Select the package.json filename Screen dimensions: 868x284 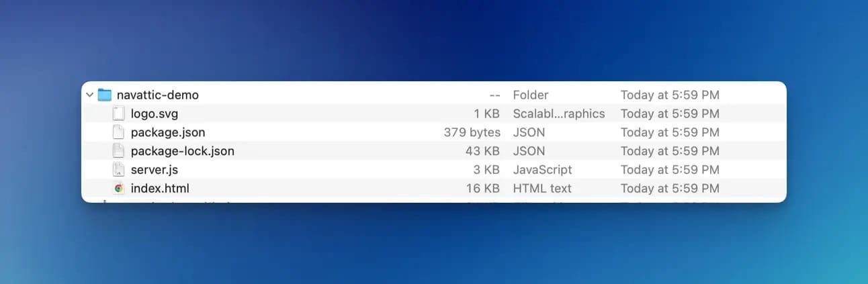168,132
